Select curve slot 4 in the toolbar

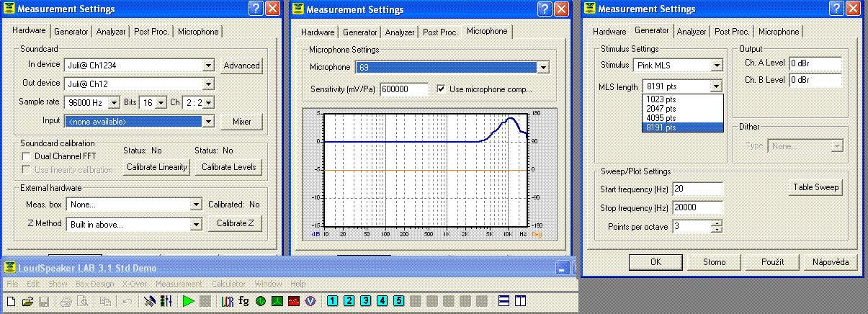pos(382,301)
